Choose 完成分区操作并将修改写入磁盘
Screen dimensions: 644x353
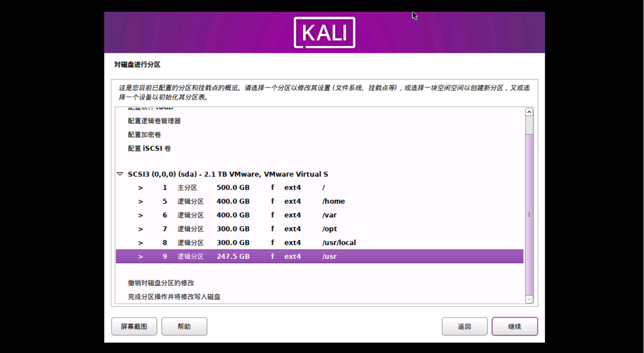click(174, 296)
